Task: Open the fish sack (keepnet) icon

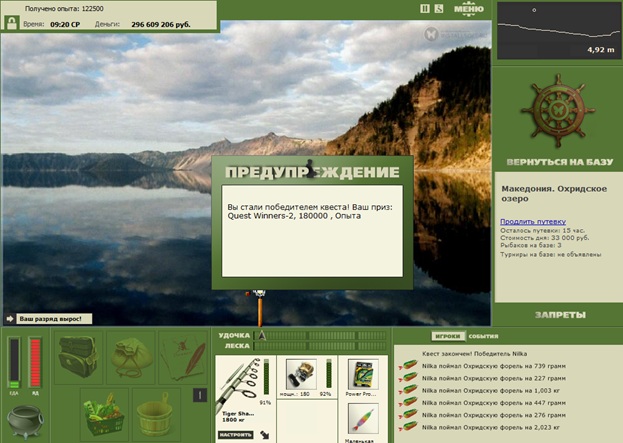Action: (x=131, y=357)
